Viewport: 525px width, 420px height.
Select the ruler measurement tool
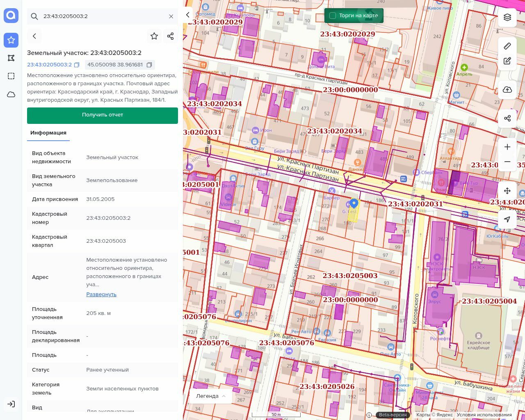507,46
